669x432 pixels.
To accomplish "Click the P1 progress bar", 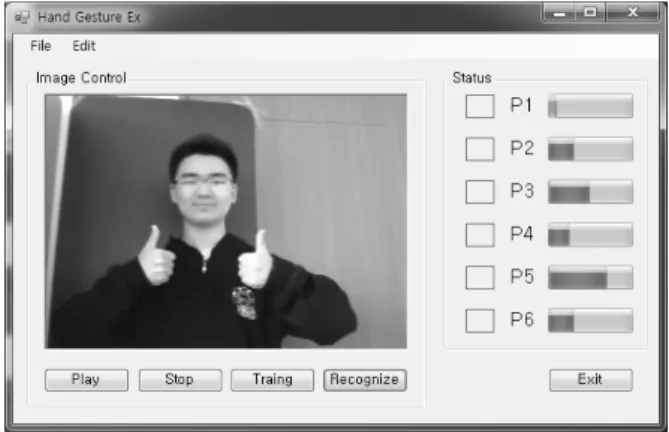I will [x=590, y=106].
